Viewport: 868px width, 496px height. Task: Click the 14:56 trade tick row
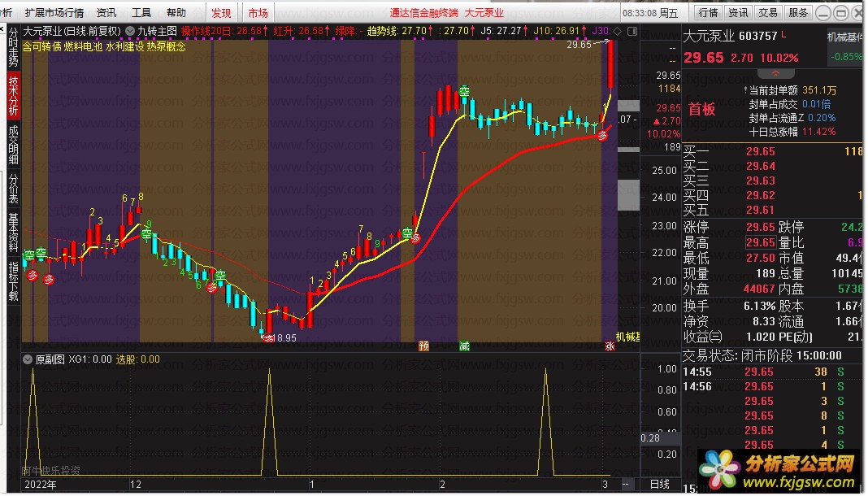(772, 386)
